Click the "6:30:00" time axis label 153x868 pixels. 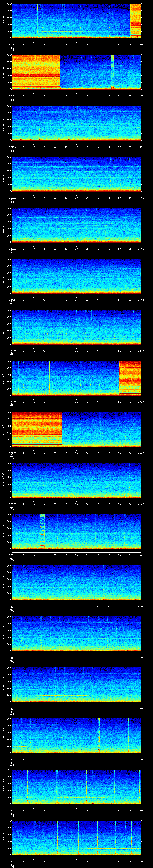click(12, 96)
